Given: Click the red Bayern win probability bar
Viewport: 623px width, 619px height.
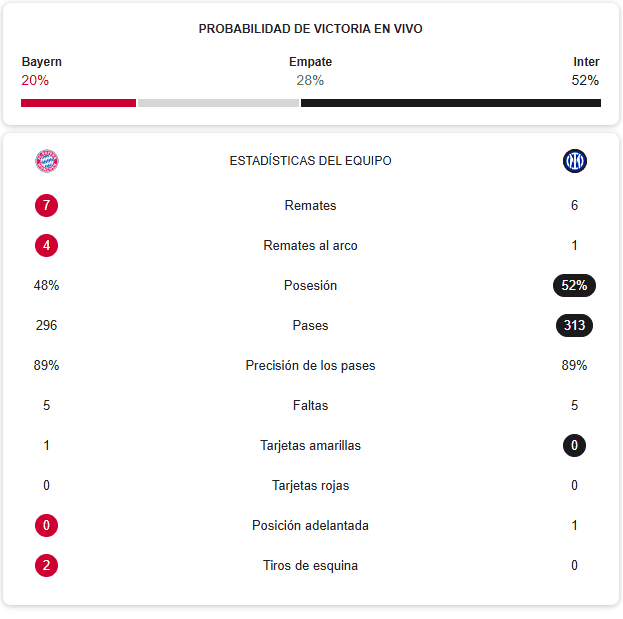Looking at the screenshot, I should coord(78,103).
